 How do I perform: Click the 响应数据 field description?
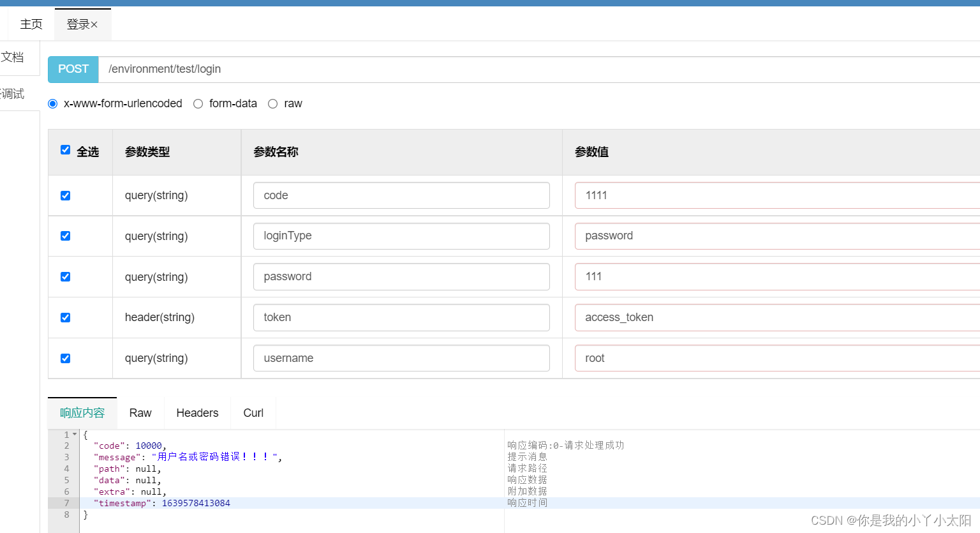528,479
